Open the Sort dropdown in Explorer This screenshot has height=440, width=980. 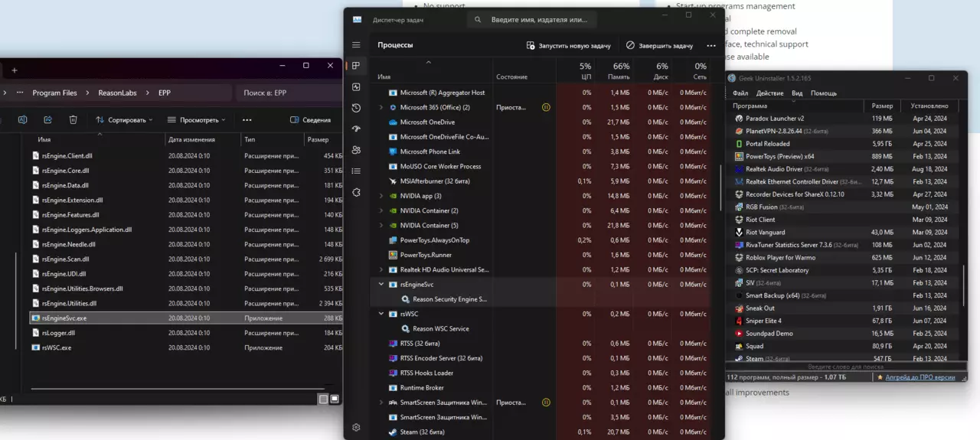coord(124,120)
